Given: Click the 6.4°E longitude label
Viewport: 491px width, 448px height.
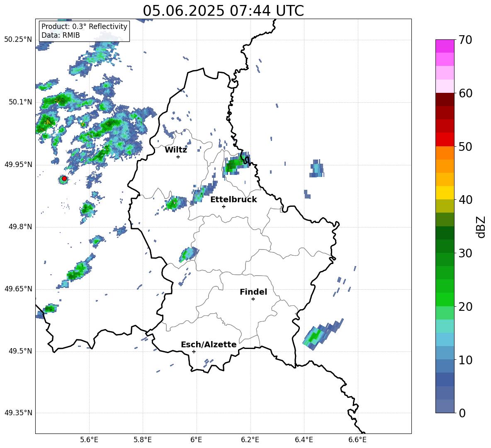Looking at the screenshot, I should [304, 440].
